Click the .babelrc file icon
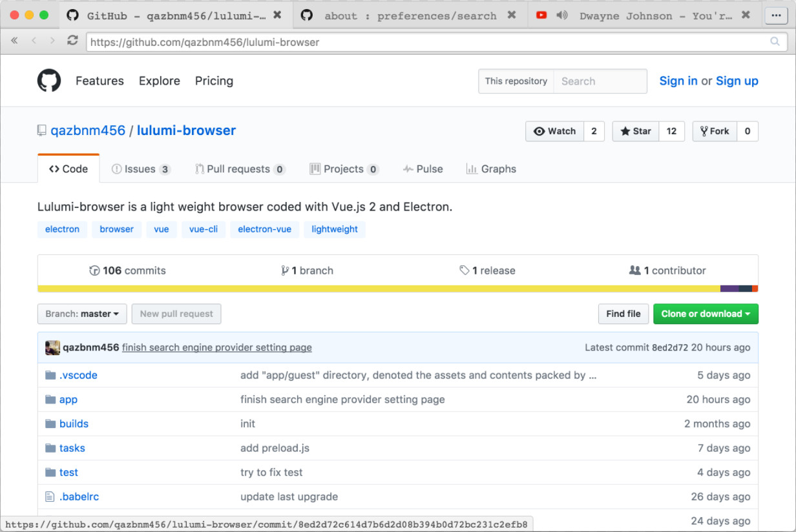The height and width of the screenshot is (532, 796). tap(50, 496)
